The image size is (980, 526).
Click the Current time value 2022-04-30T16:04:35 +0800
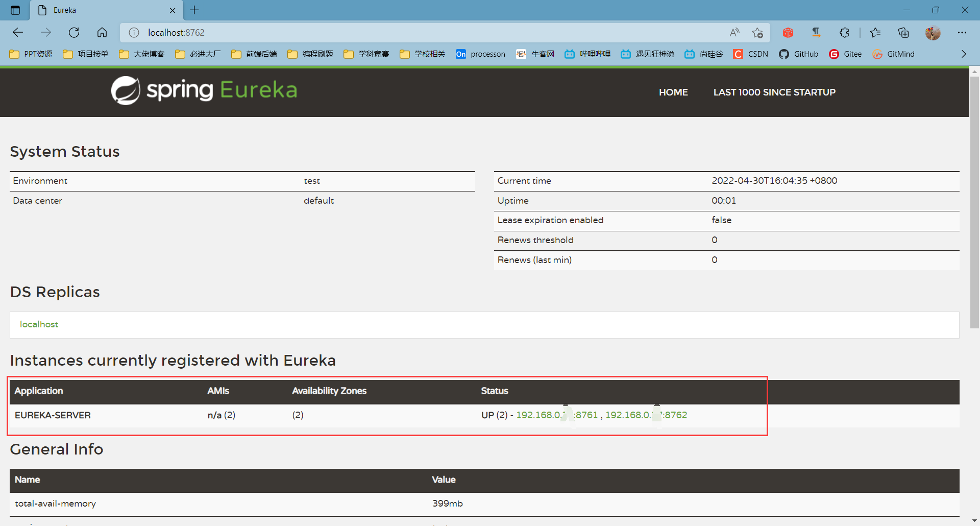(x=774, y=181)
